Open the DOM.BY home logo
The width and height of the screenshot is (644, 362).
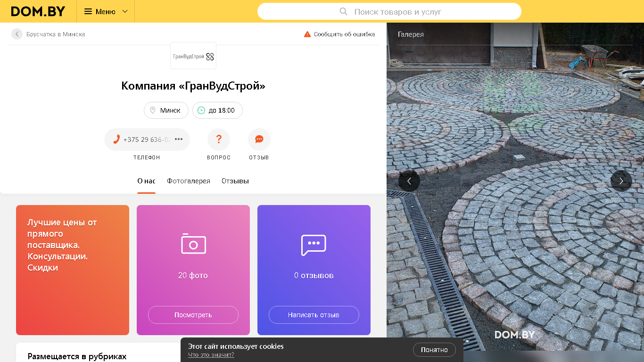click(38, 11)
